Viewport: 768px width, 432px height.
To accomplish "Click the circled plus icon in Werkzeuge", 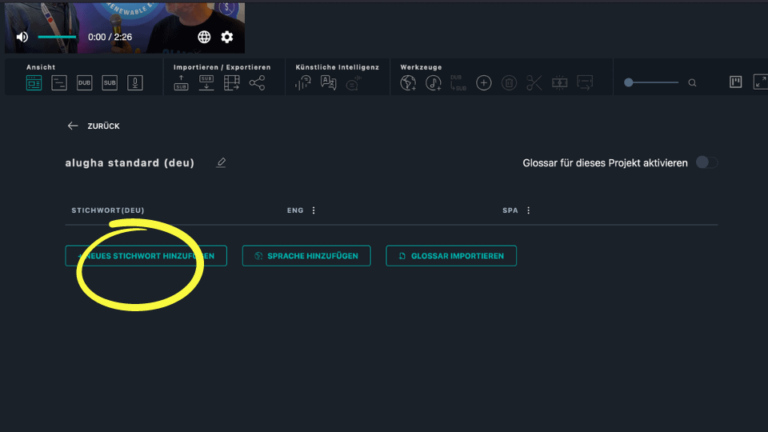I will (x=484, y=83).
